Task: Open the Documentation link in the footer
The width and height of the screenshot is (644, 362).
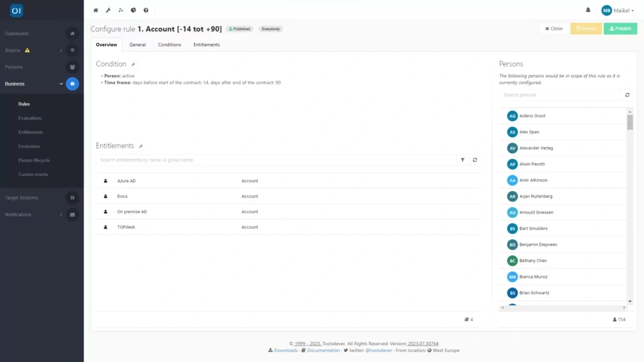Action: 323,350
